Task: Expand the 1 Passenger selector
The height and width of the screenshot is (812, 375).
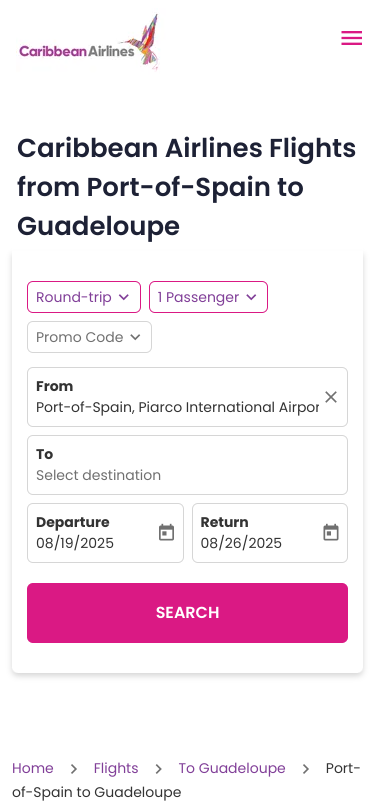Action: (208, 297)
